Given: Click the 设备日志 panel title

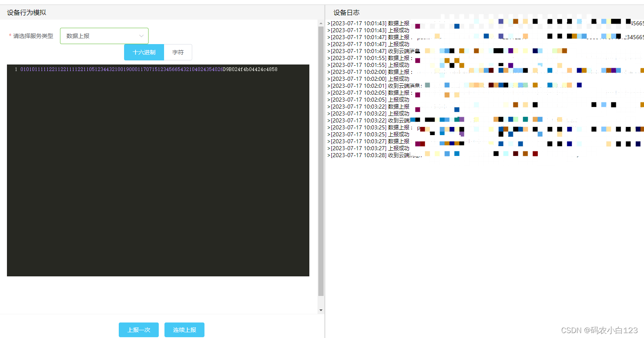Looking at the screenshot, I should pos(346,13).
